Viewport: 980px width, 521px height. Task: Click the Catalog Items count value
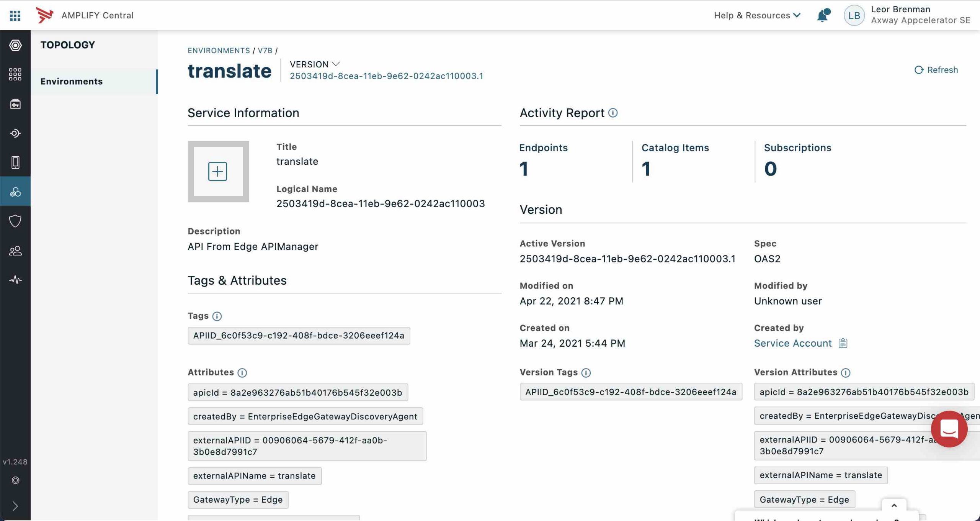pos(647,169)
